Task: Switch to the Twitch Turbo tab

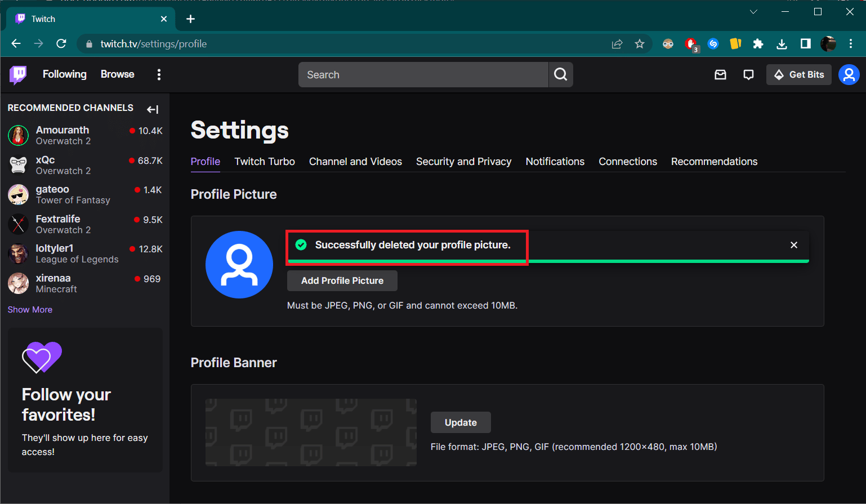Action: coord(265,162)
